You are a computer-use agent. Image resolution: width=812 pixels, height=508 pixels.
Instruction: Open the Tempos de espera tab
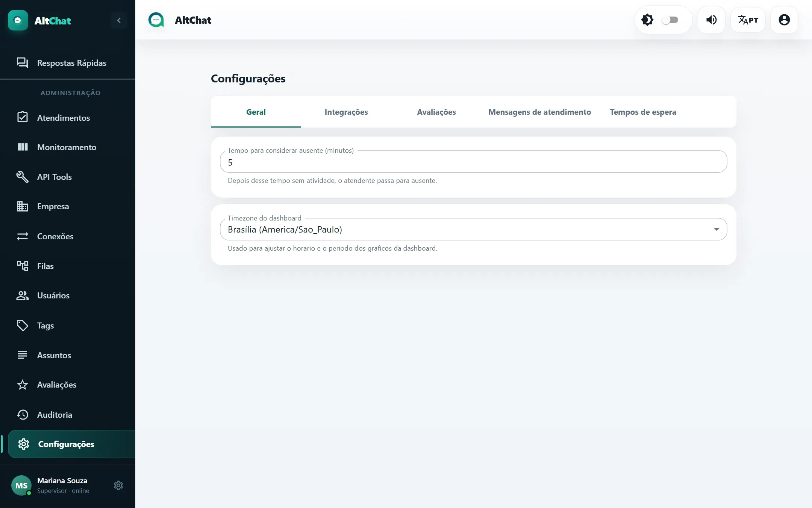tap(643, 112)
